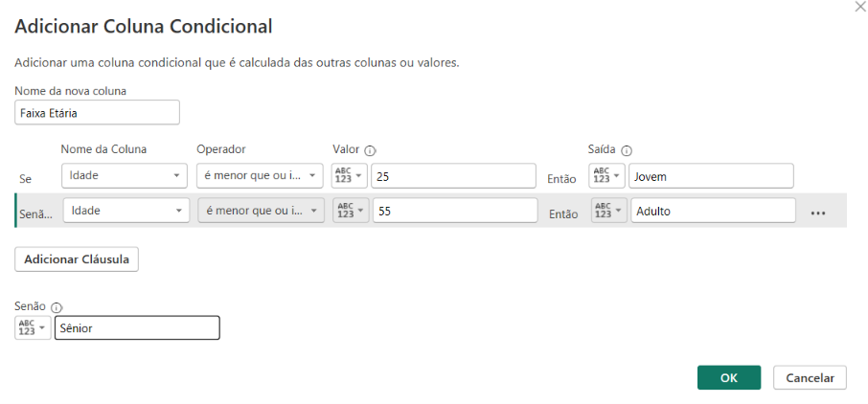This screenshot has width=868, height=404.
Task: Expand the operator dropdown in the Adulto row
Action: 262,211
